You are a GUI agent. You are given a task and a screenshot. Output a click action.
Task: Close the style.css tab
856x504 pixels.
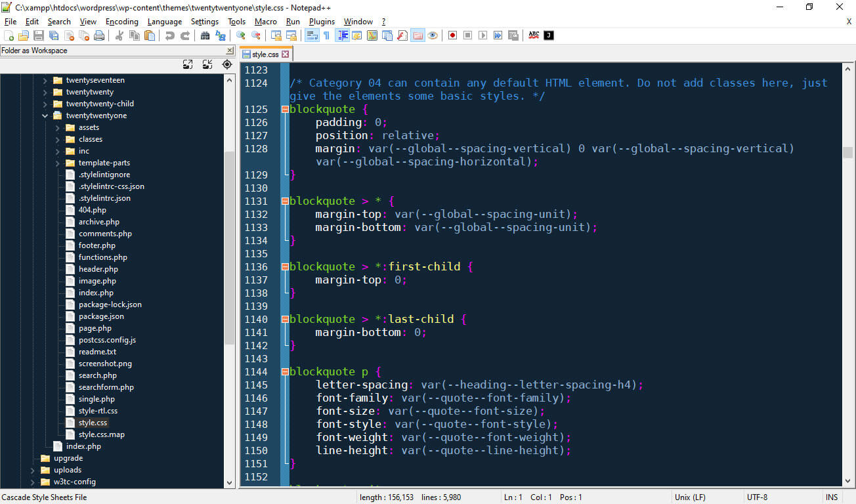click(x=286, y=54)
